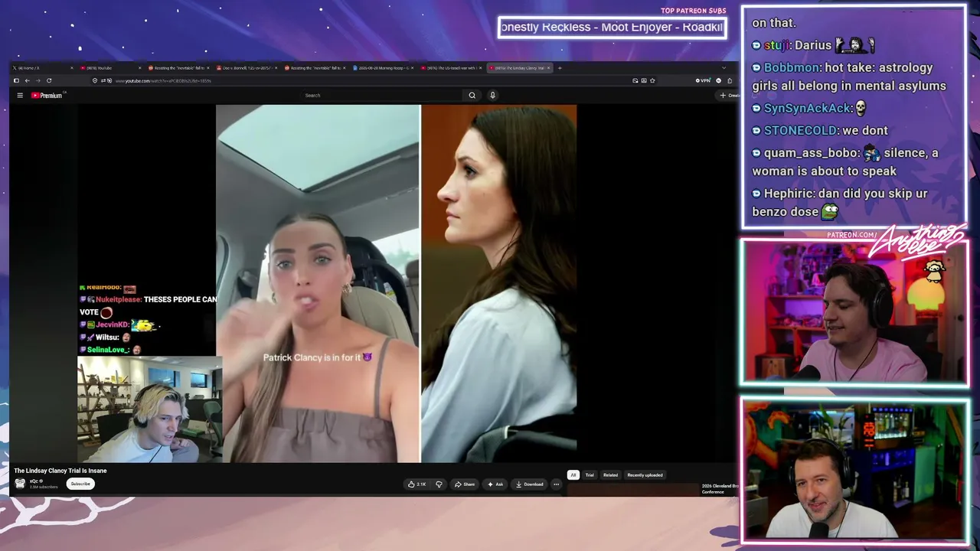Close the 'Home / X' tab
The width and height of the screenshot is (980, 551).
coord(72,68)
